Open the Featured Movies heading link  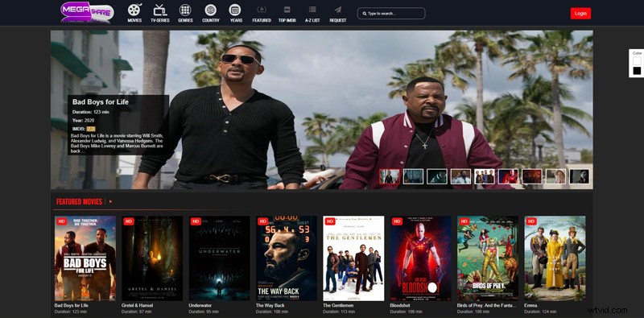coord(79,202)
